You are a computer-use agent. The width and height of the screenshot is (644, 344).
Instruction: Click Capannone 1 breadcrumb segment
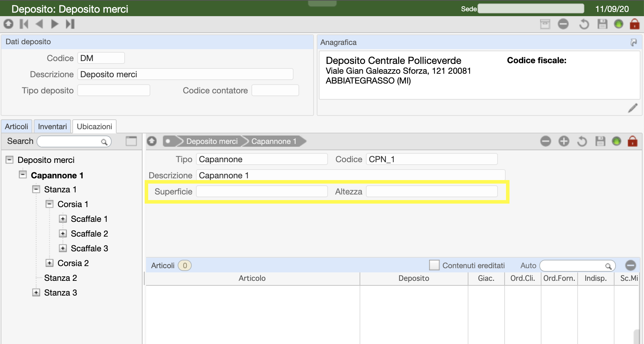pyautogui.click(x=274, y=141)
